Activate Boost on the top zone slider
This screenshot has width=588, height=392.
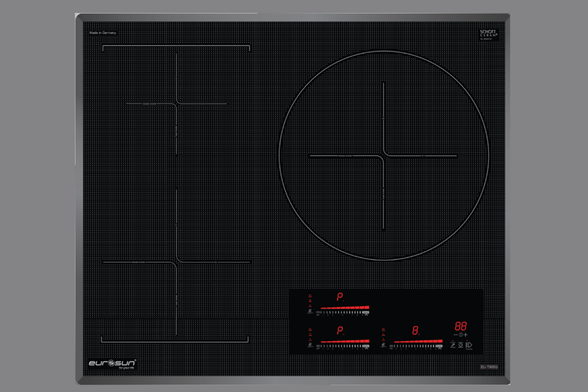click(366, 313)
